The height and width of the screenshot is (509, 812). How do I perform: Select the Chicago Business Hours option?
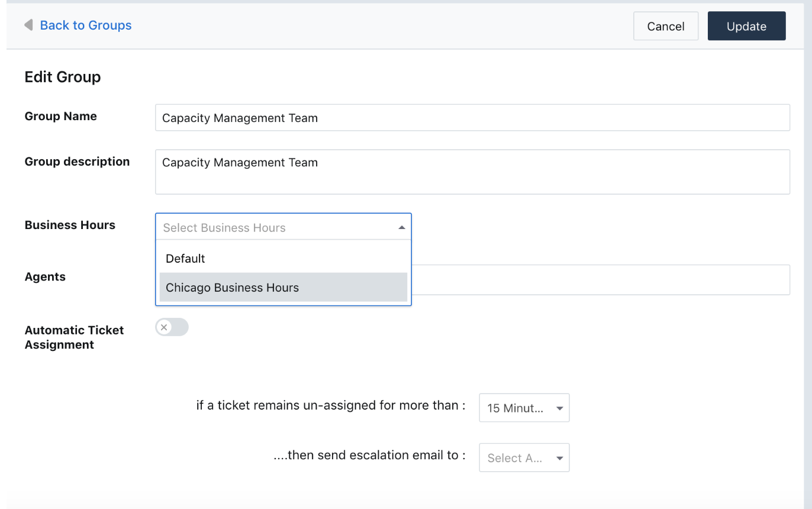pyautogui.click(x=233, y=288)
